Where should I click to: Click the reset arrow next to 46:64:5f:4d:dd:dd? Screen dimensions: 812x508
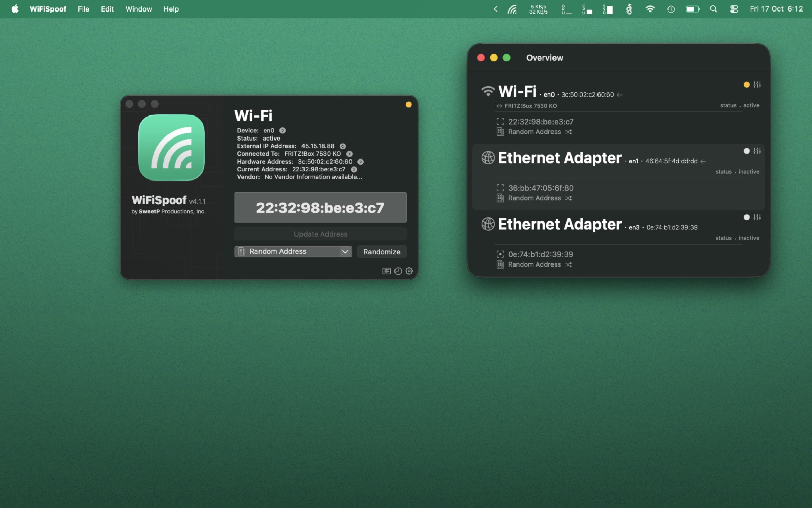coord(703,161)
